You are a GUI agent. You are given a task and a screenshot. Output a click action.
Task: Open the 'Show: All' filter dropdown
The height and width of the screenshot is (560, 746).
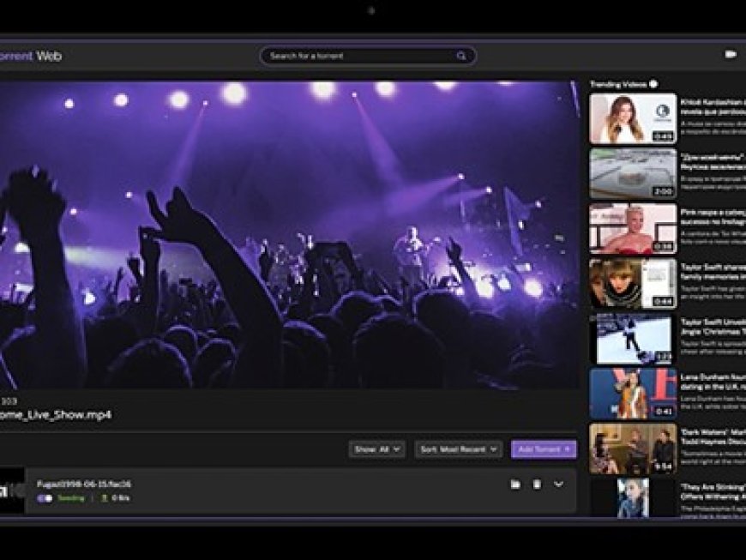[x=378, y=449]
